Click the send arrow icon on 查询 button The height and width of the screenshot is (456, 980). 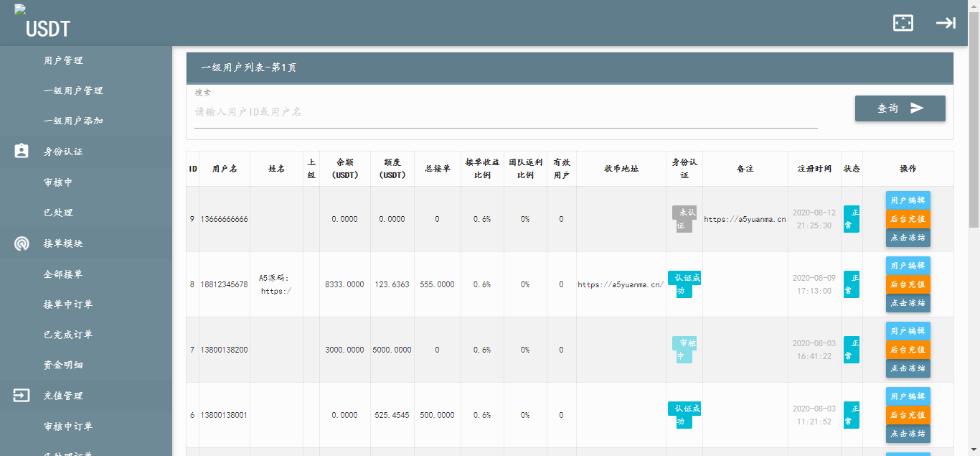click(917, 108)
